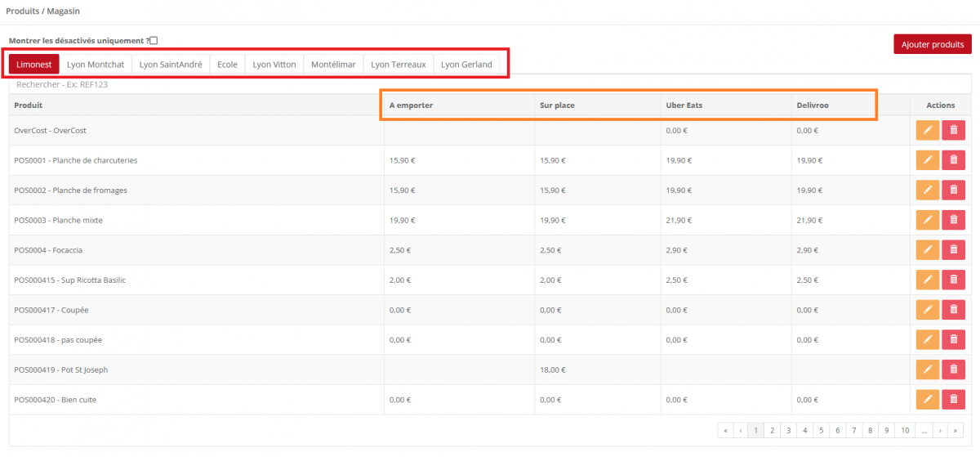The width and height of the screenshot is (980, 457).
Task: Edit the Planche de charcuteries product
Action: pyautogui.click(x=927, y=160)
